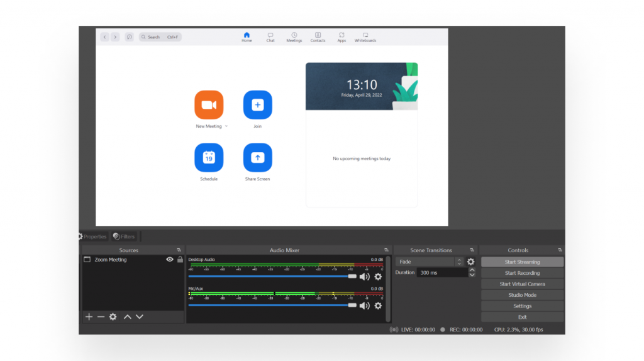This screenshot has width=644, height=361.
Task: Open the Apps tab in Zoom
Action: pyautogui.click(x=341, y=37)
